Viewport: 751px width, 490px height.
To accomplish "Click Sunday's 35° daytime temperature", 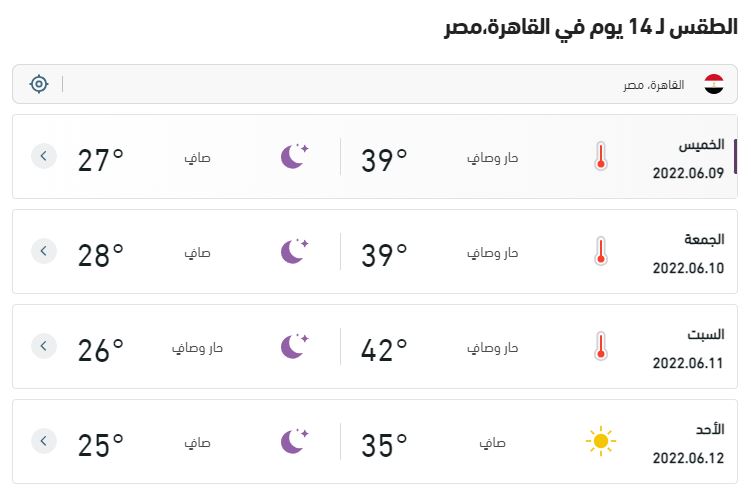I will coord(384,445).
